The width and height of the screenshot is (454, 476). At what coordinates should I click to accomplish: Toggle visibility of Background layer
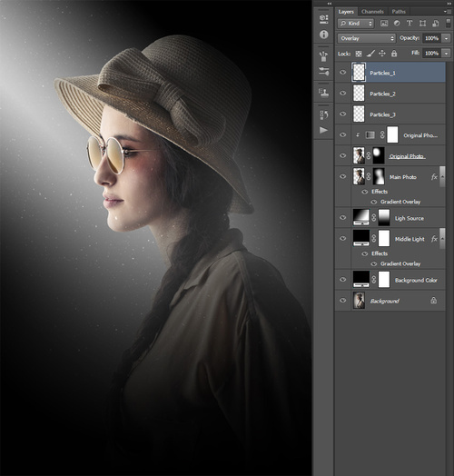343,301
